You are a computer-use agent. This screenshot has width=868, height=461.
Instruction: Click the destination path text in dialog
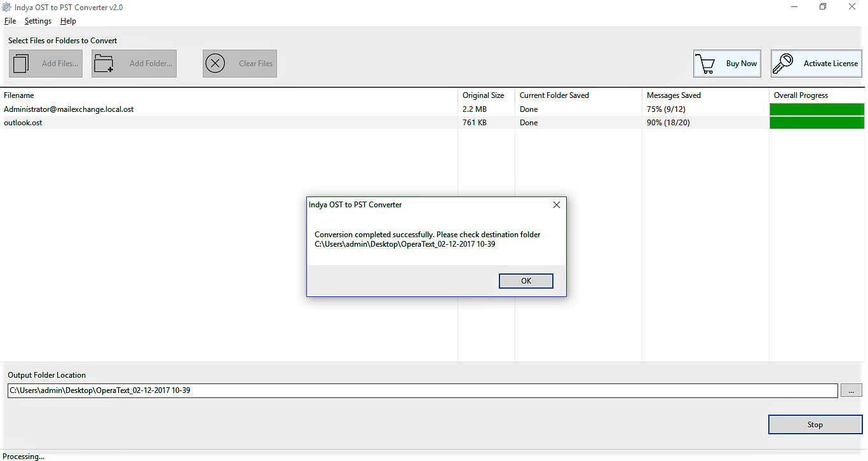pos(405,244)
